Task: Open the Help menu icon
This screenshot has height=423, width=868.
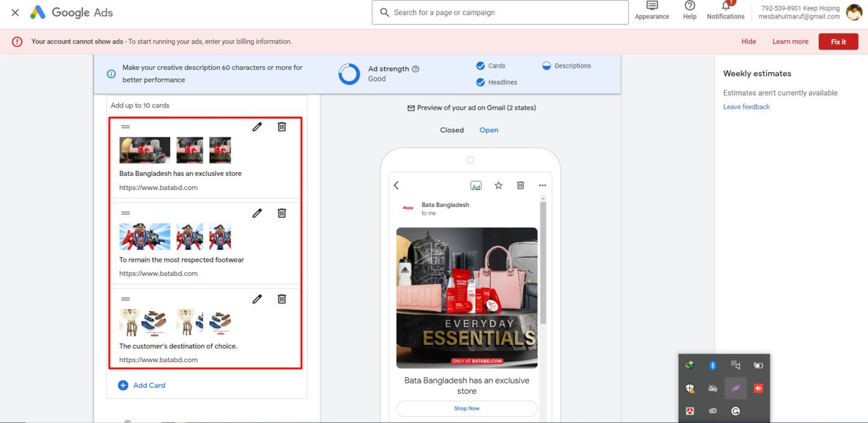Action: point(689,6)
